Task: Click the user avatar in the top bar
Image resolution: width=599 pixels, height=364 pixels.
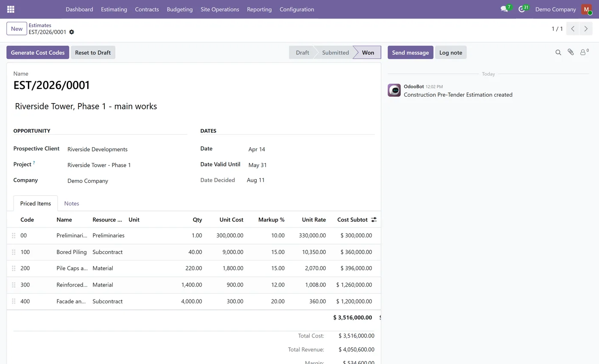Action: click(x=586, y=9)
